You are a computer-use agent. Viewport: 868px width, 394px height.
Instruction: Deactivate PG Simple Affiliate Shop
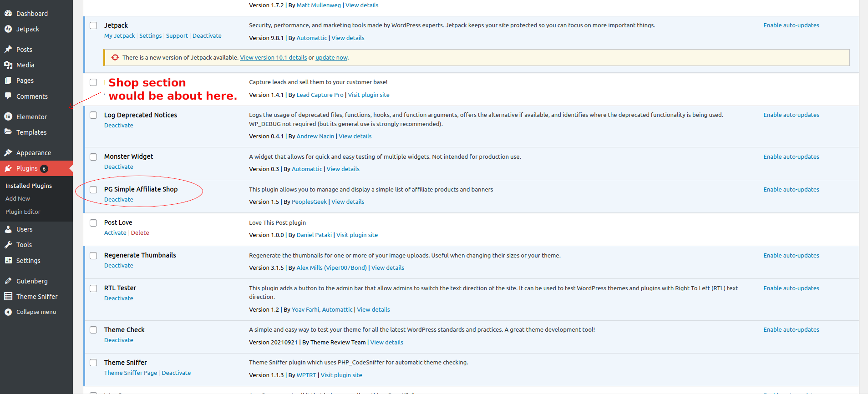pyautogui.click(x=119, y=200)
